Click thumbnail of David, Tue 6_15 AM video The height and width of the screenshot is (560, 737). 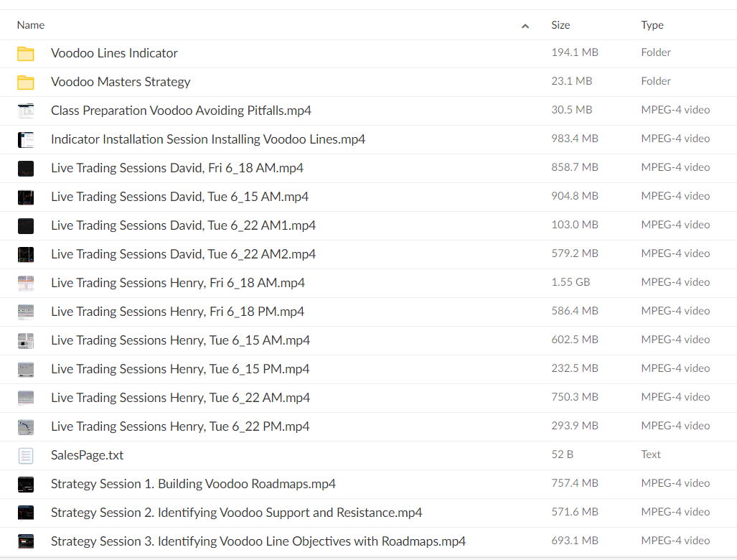(26, 197)
